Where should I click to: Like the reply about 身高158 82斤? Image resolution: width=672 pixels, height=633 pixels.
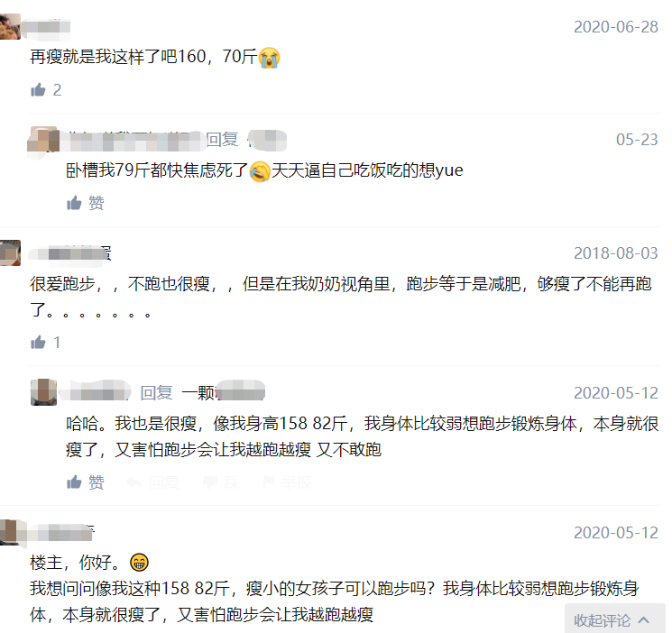pyautogui.click(x=86, y=482)
